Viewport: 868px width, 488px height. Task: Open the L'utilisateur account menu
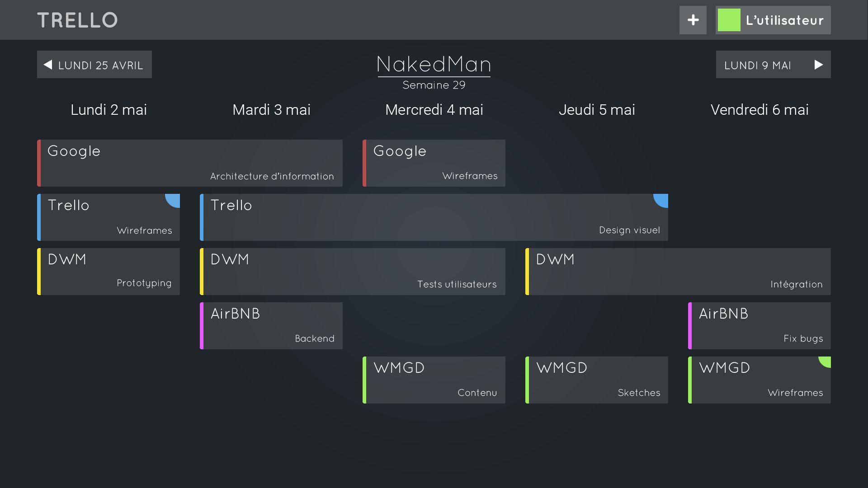(x=784, y=19)
